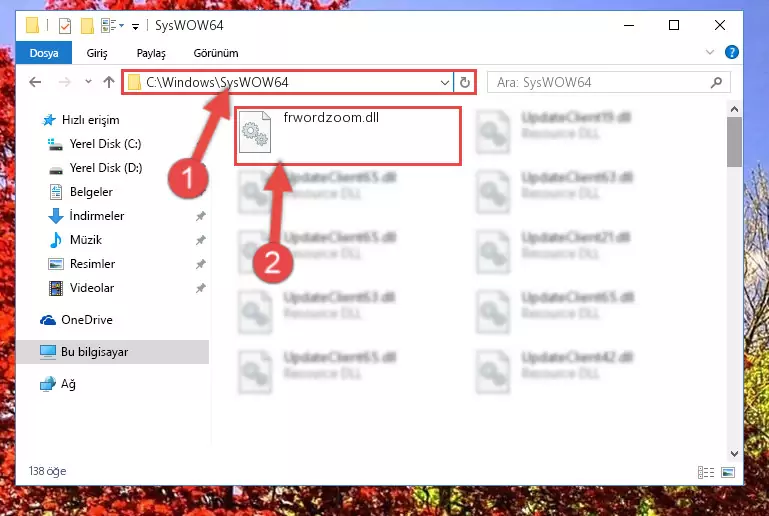Click the pin icon next to İndirmeler

click(201, 216)
